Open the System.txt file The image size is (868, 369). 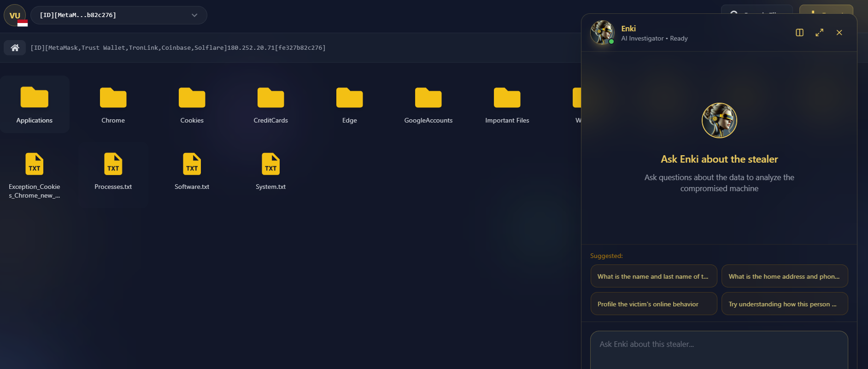coord(271,171)
